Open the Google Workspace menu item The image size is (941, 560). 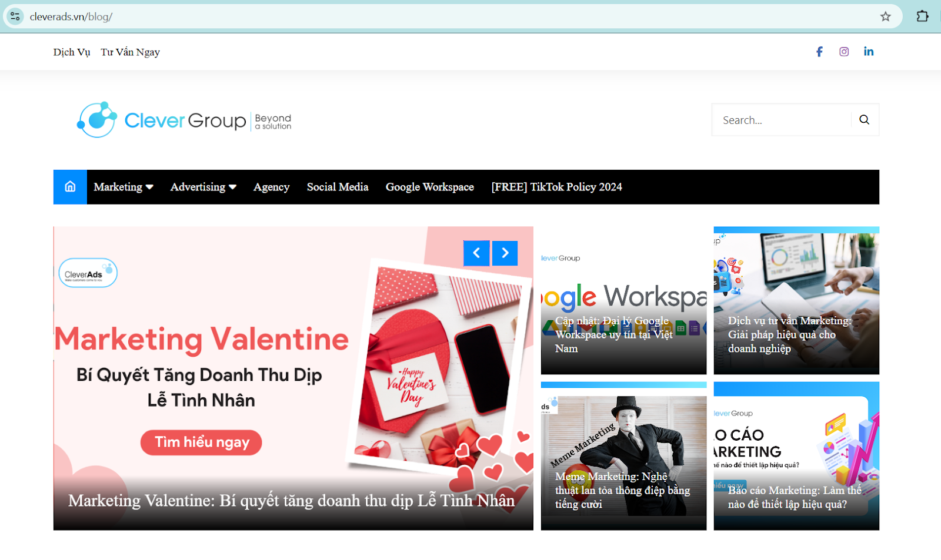(430, 187)
